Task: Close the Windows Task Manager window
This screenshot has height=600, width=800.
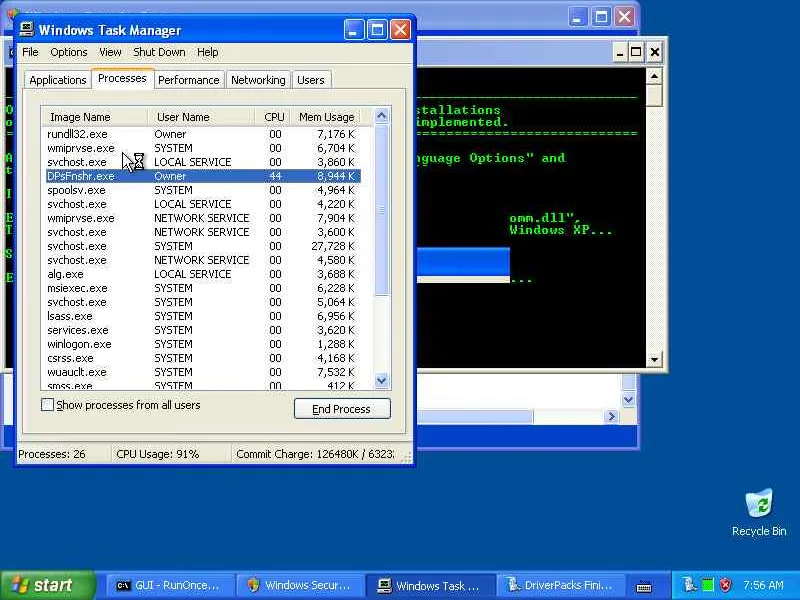Action: [x=401, y=30]
